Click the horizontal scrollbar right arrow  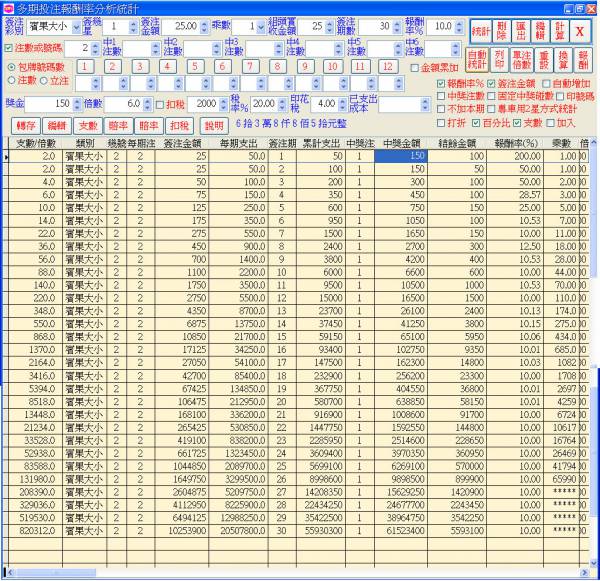tap(584, 573)
